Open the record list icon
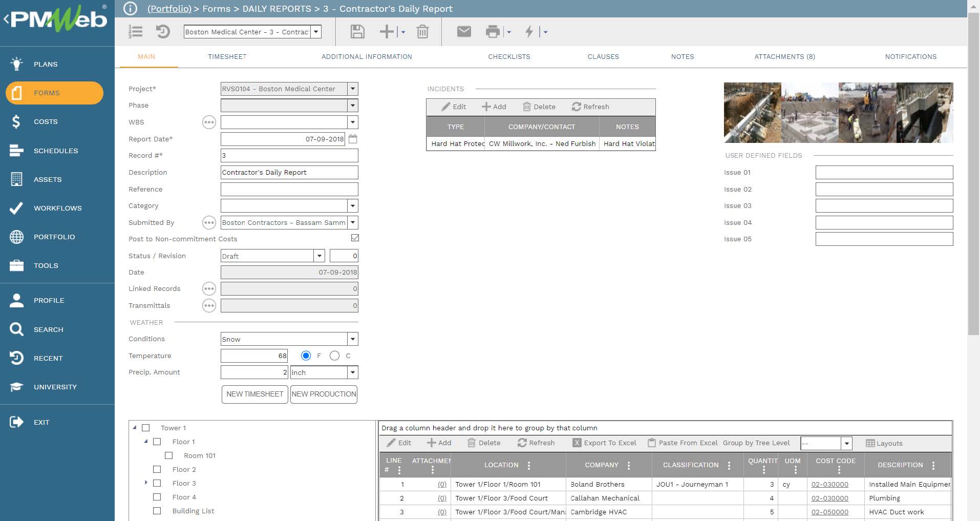The height and width of the screenshot is (521, 980). click(135, 32)
